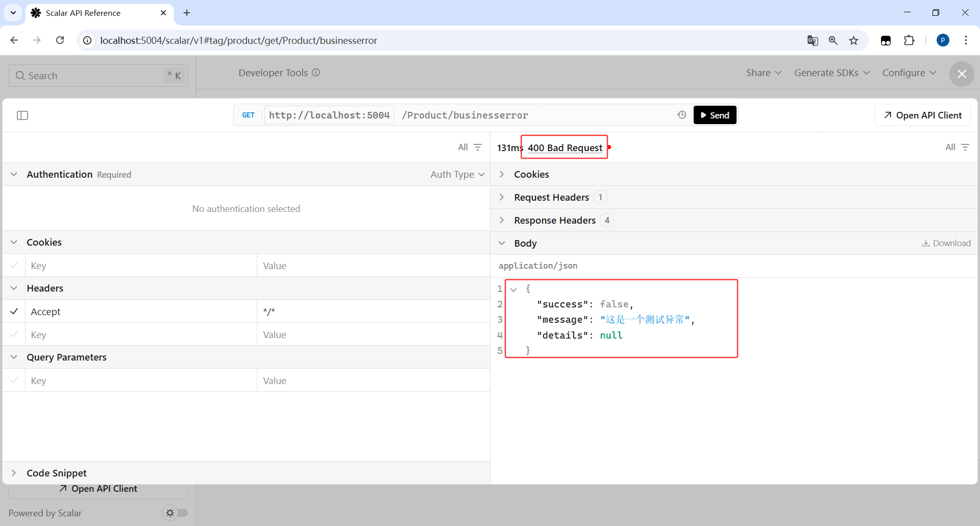This screenshot has height=526, width=980.
Task: Click the dark extension icon in toolbar
Action: (x=886, y=40)
